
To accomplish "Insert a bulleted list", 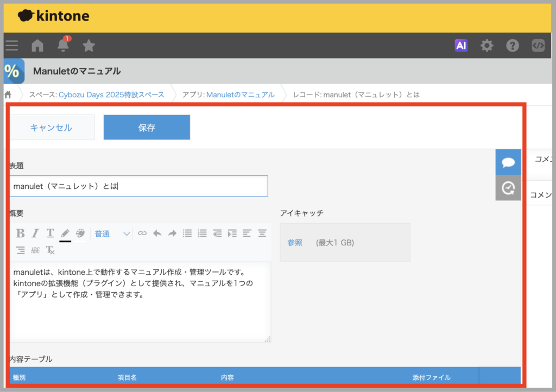I will [187, 233].
